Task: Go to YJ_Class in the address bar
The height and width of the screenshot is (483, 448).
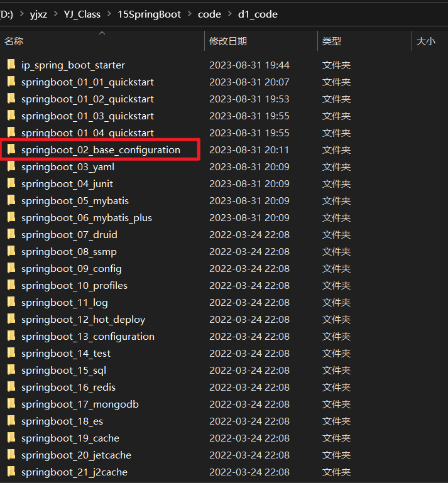Action: point(82,14)
